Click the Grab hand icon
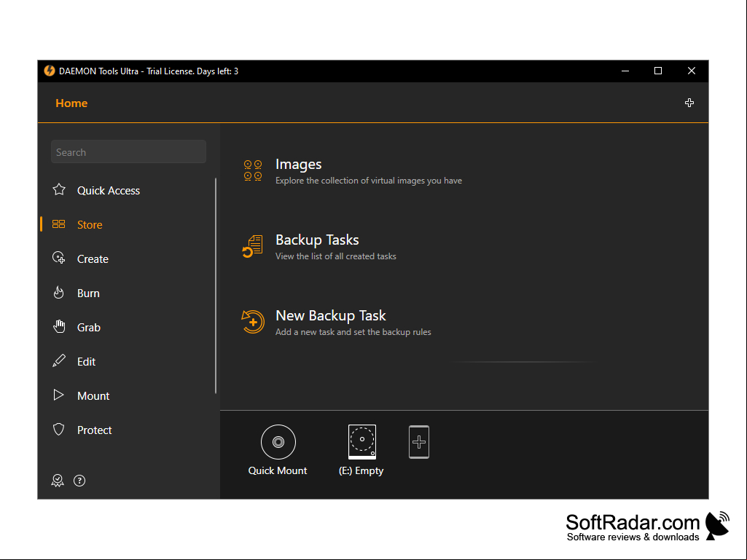747x560 pixels. pos(59,327)
